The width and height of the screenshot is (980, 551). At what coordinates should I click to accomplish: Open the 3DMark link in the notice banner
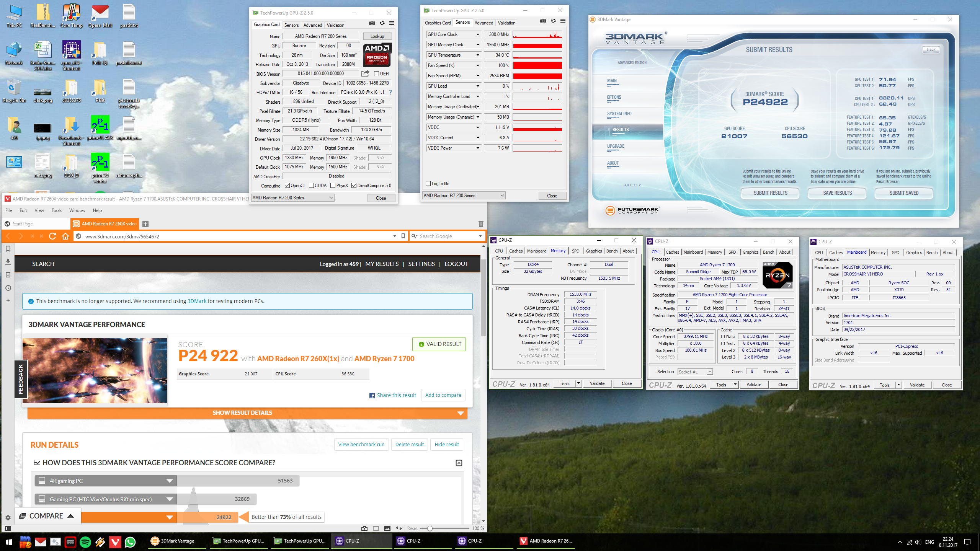(x=197, y=301)
